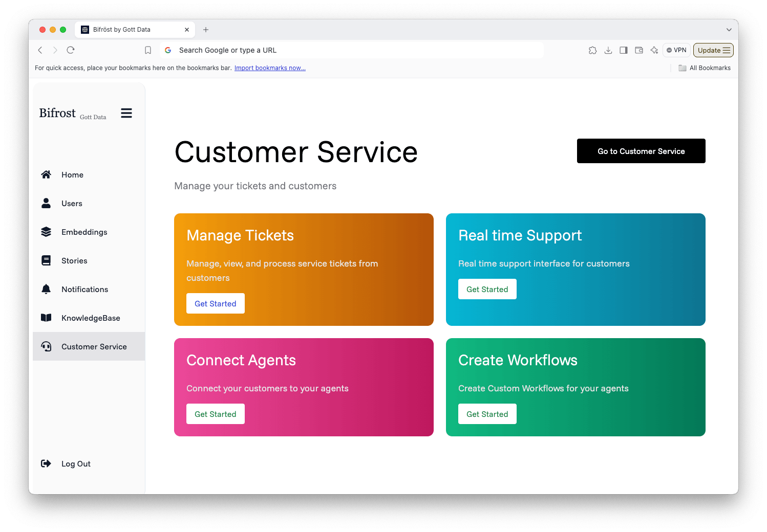Expand the tab search chevron at top right
Image resolution: width=767 pixels, height=532 pixels.
(x=729, y=29)
